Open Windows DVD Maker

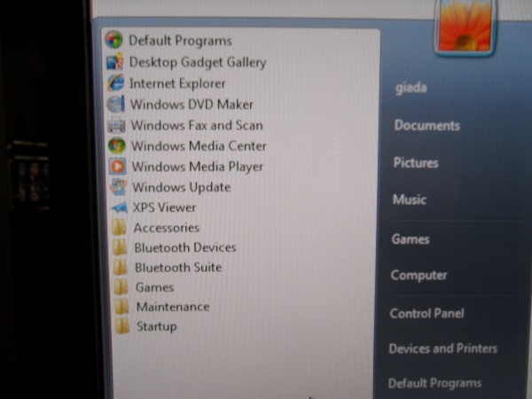pos(192,105)
